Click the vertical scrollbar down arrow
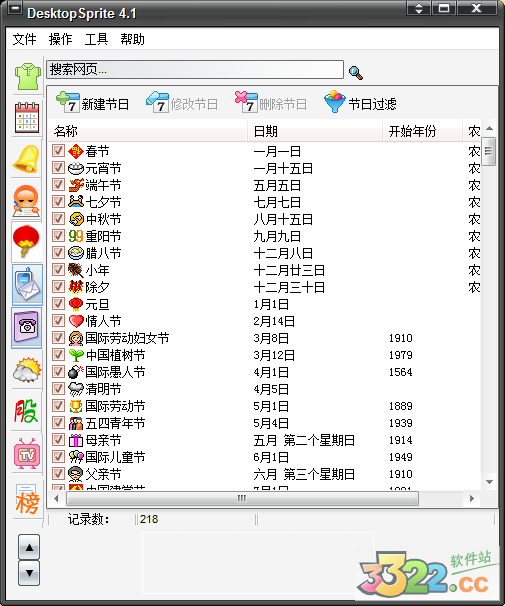This screenshot has width=505, height=606. pos(490,482)
